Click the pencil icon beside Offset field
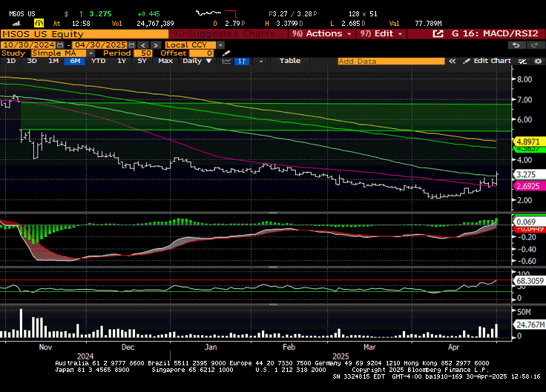This screenshot has width=546, height=392. pos(226,53)
